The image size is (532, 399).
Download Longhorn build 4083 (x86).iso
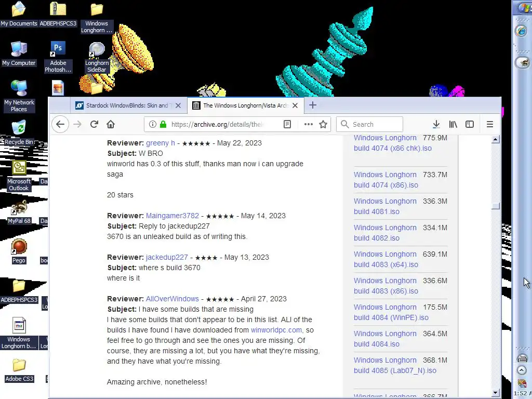pyautogui.click(x=386, y=286)
